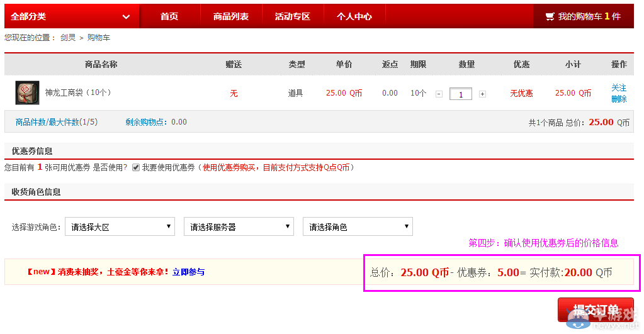
Task: Click the 无优惠 discount cell
Action: point(522,93)
